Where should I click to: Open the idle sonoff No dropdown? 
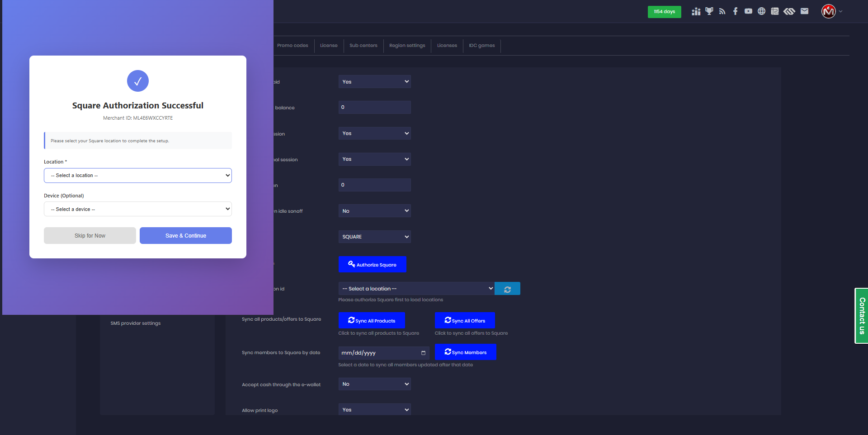pos(375,211)
